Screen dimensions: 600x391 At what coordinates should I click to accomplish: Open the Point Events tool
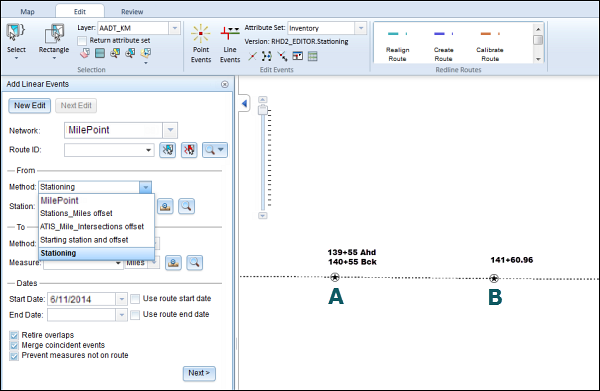coord(201,43)
